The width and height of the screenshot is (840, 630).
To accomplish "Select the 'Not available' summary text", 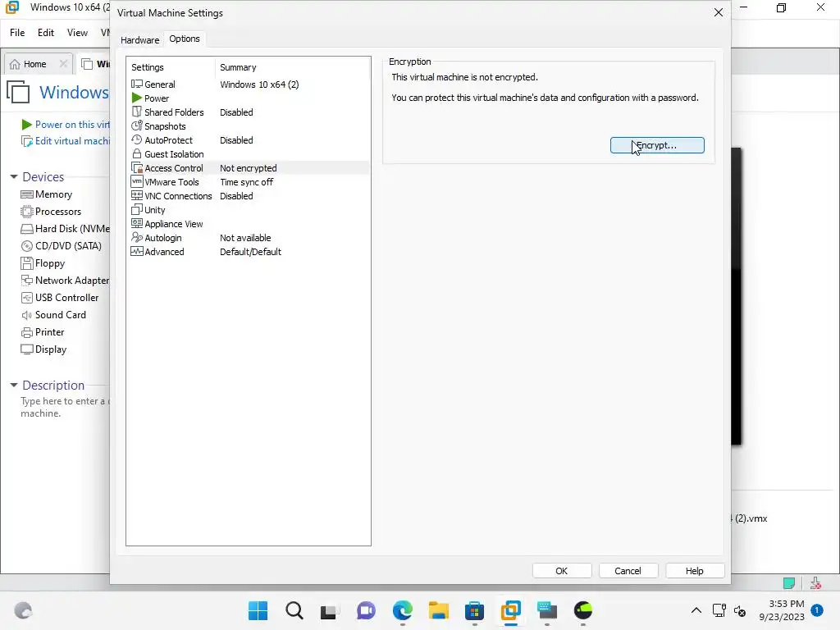I will (245, 238).
